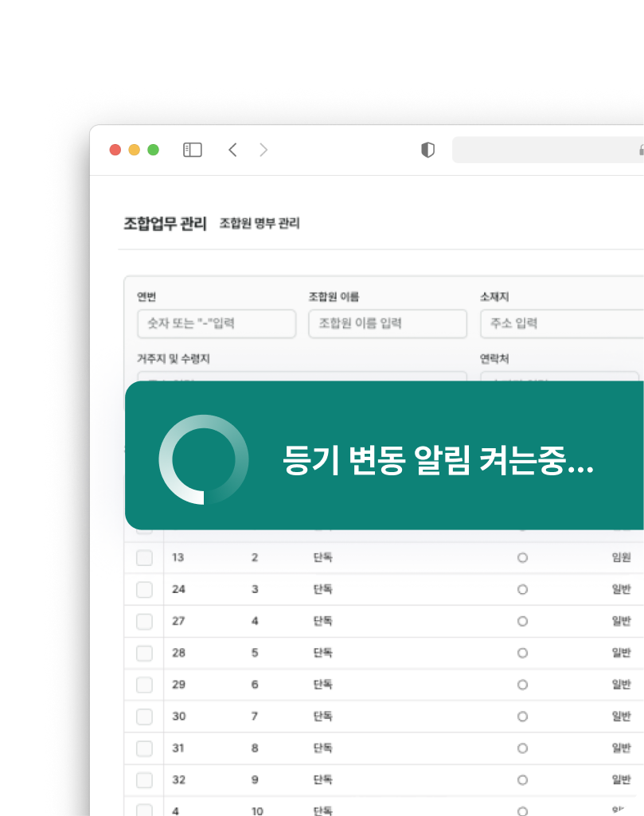
Task: Click the 거주지 및 수령지 label
Action: pos(174,358)
